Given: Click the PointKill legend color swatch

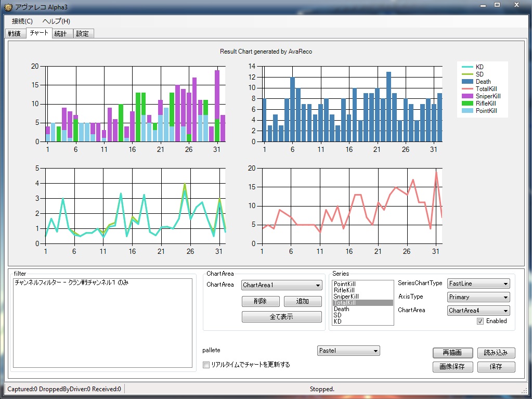Looking at the screenshot, I should coord(467,111).
